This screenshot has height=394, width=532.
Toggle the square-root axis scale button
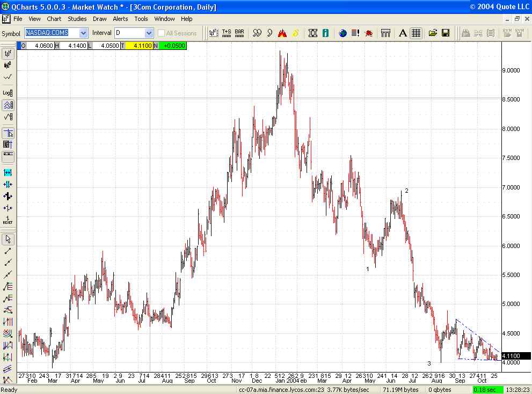8,117
